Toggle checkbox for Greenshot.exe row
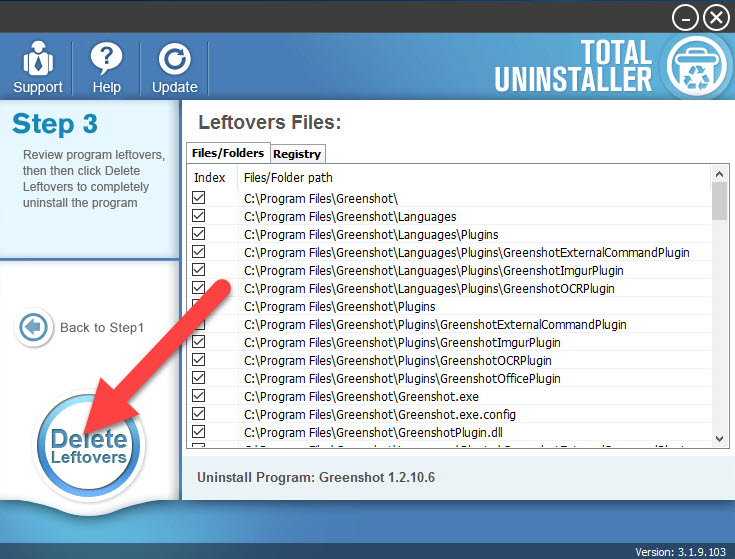Image resolution: width=735 pixels, height=559 pixels. point(199,396)
